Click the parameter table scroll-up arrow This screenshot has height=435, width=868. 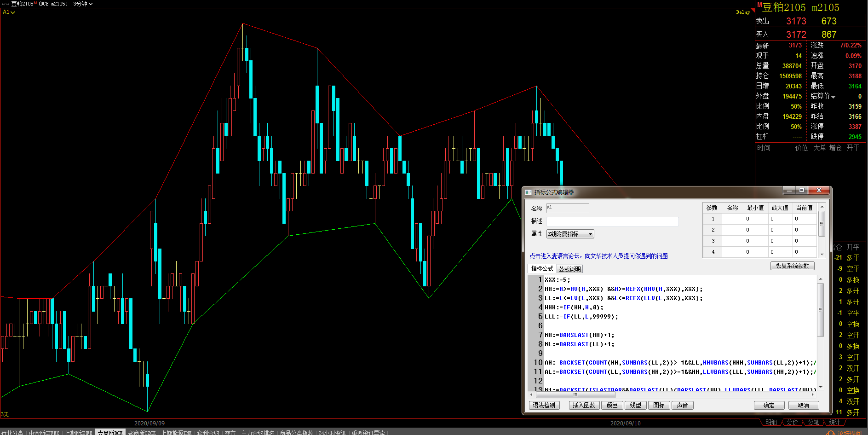click(822, 207)
